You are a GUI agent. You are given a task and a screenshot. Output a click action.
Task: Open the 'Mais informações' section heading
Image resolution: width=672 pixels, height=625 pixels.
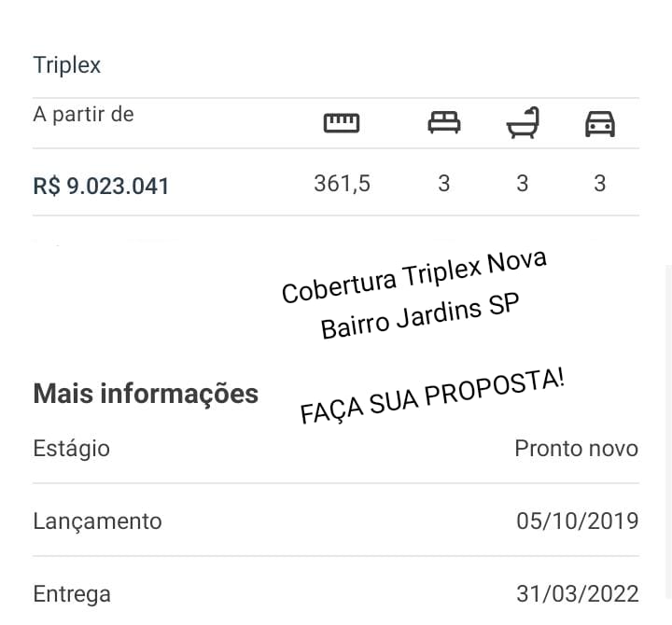point(146,394)
